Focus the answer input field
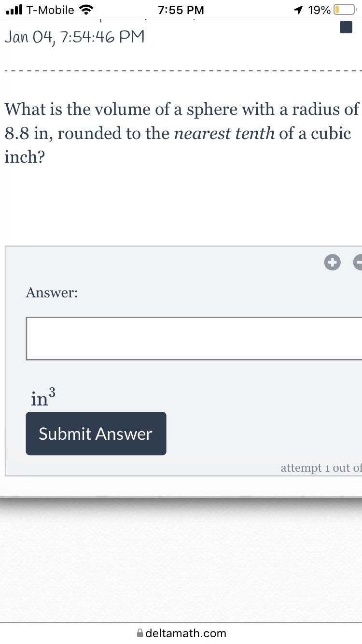 (x=193, y=338)
